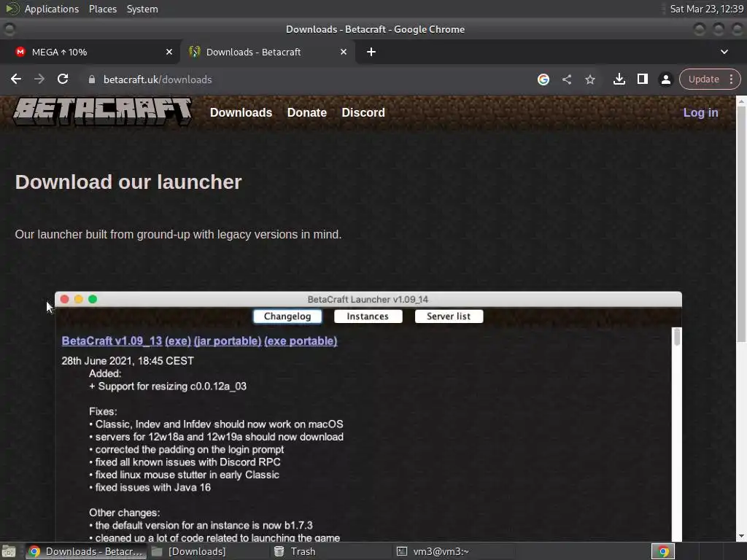
Task: Click the 'Download our launcher' heading
Action: 128,182
